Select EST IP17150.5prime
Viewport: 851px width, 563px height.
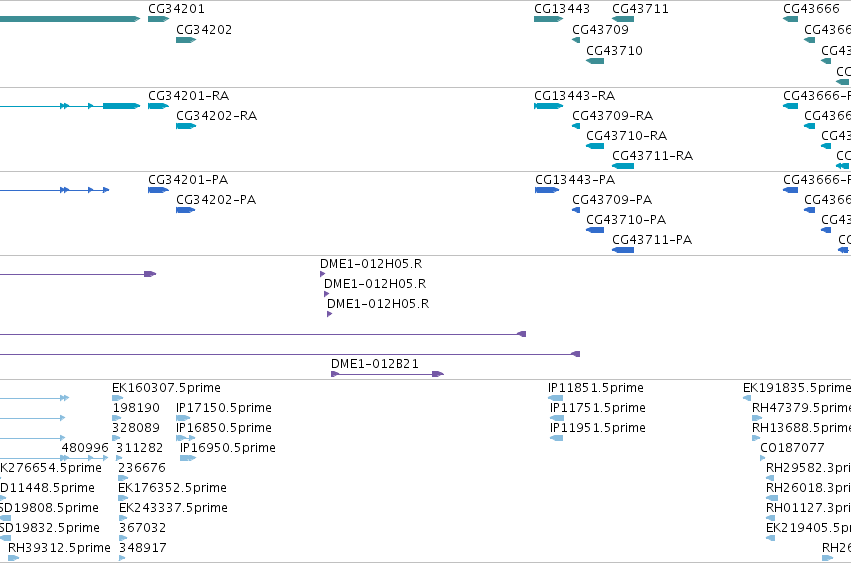(224, 408)
